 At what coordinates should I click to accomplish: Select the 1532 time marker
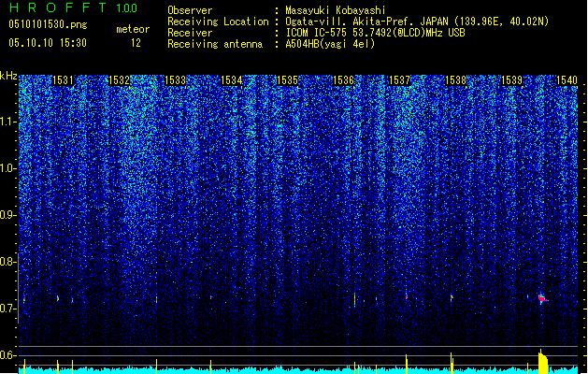pyautogui.click(x=119, y=80)
